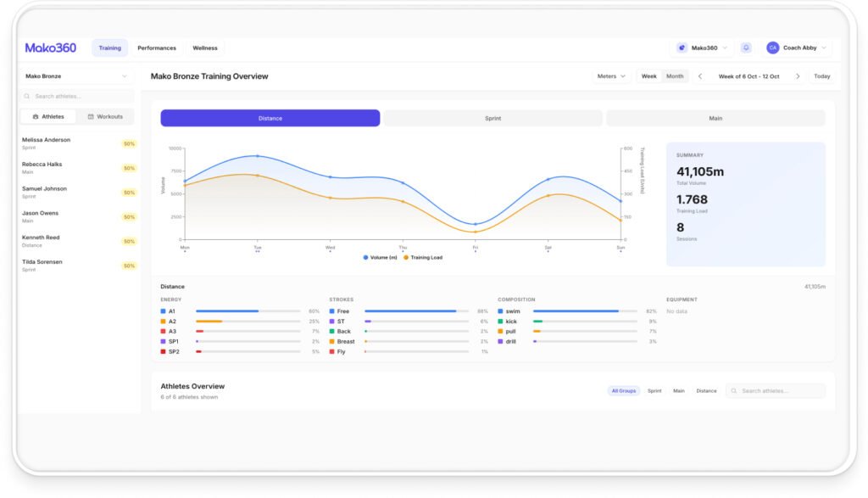The width and height of the screenshot is (868, 498).
Task: Click the orange Training Load legend marker
Action: pyautogui.click(x=406, y=257)
